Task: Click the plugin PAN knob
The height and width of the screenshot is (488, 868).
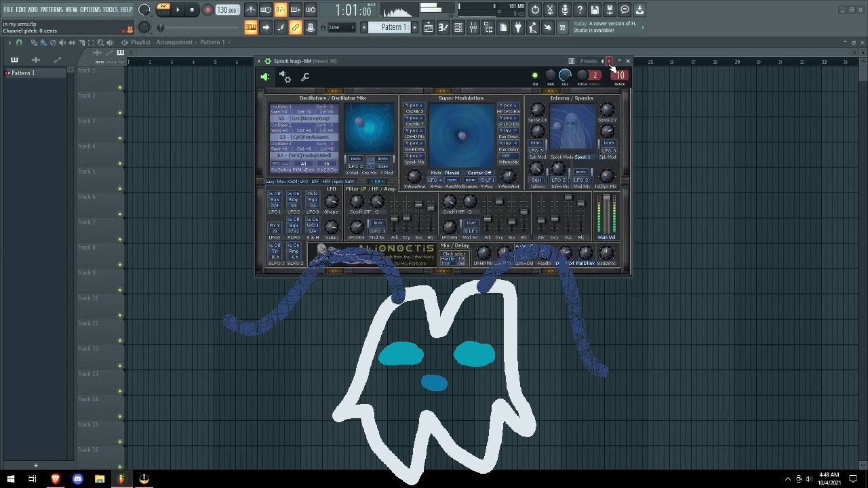Action: (x=551, y=75)
